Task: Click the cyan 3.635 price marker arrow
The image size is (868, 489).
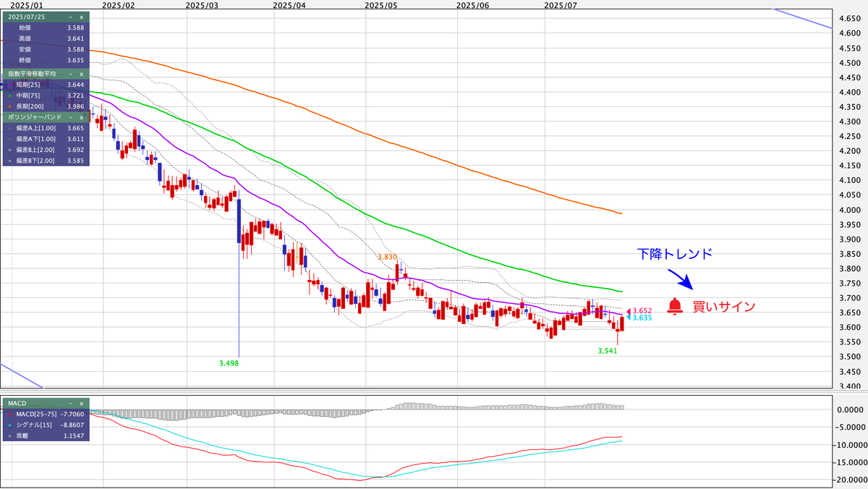Action: [x=629, y=318]
